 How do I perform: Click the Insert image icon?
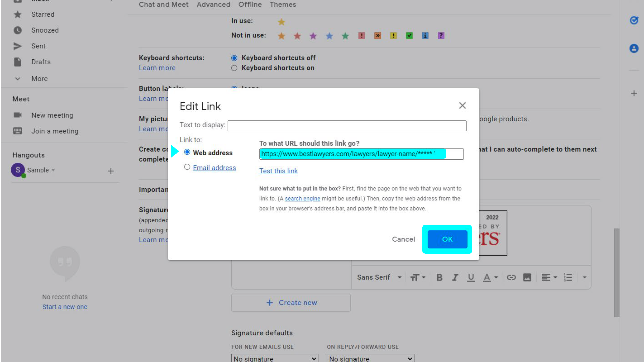click(527, 277)
